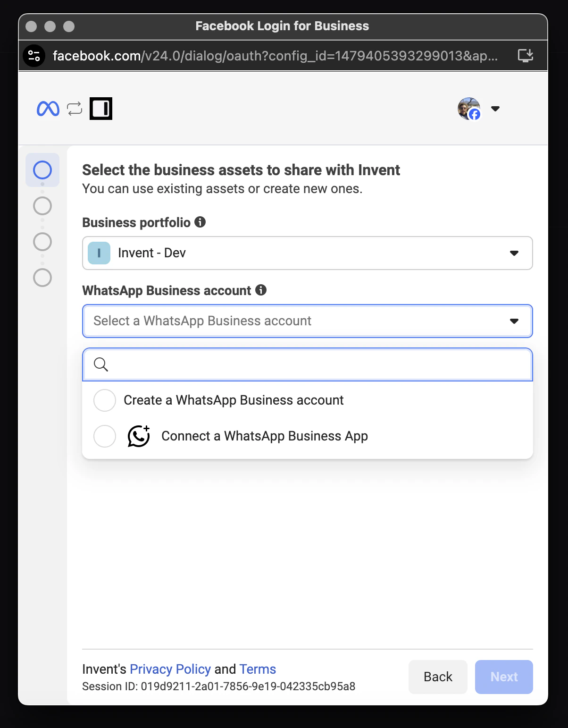Click the site permissions icon before facebook.com
568x728 pixels.
(33, 55)
